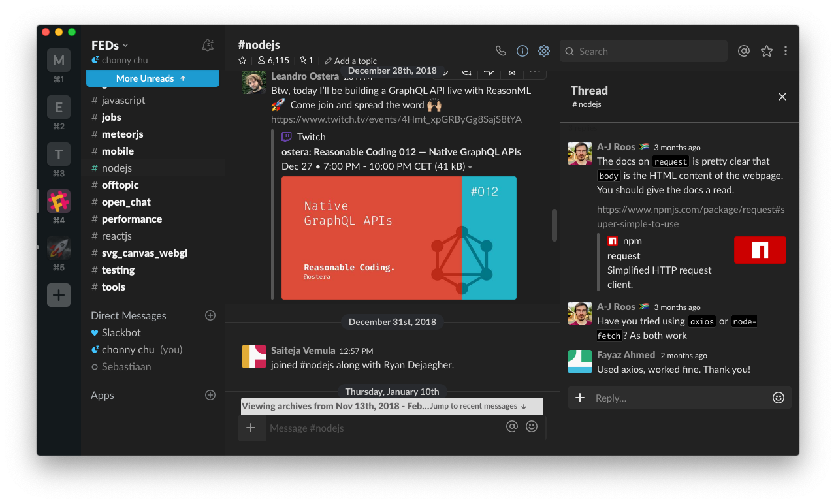Open the npmjs.com request package link
Image resolution: width=836 pixels, height=504 pixels.
[x=691, y=217]
